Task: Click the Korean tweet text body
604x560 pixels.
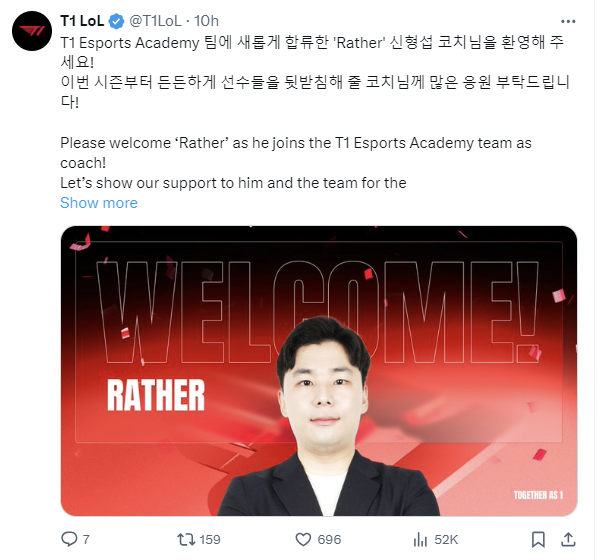Action: pos(315,72)
